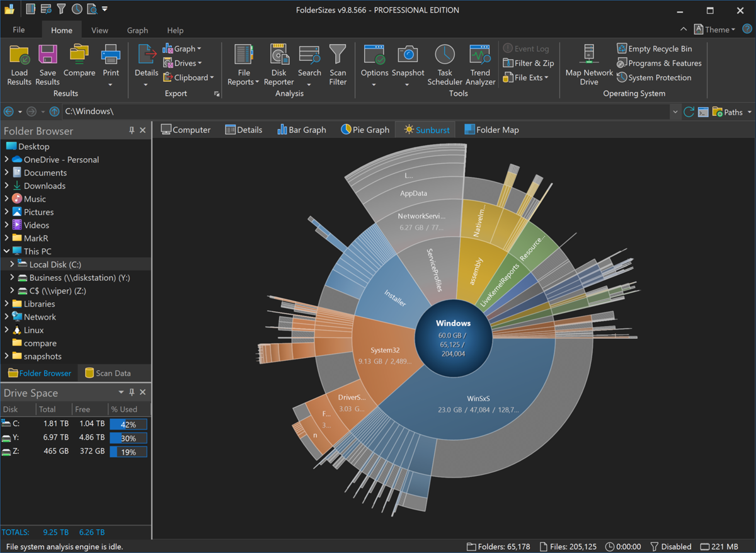Select the Downloads folder in tree
The image size is (756, 553).
[45, 186]
